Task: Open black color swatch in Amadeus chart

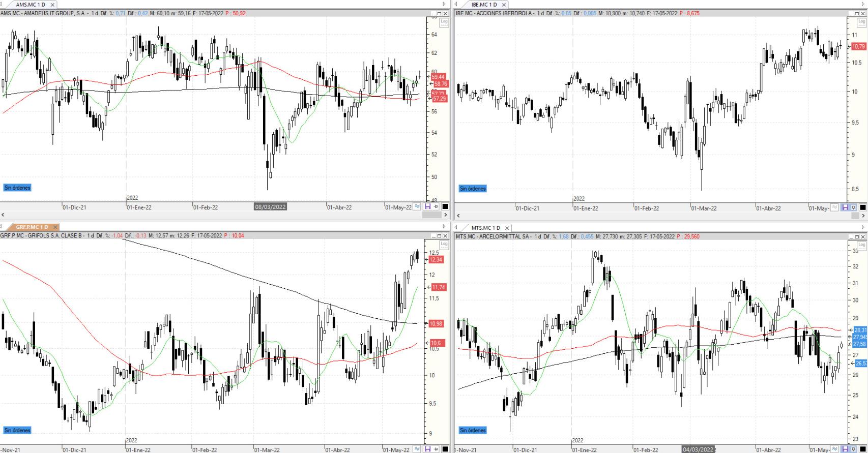Action: click(x=445, y=206)
